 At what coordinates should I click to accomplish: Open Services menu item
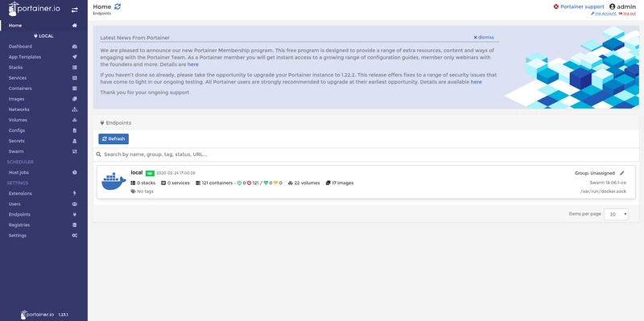click(17, 78)
